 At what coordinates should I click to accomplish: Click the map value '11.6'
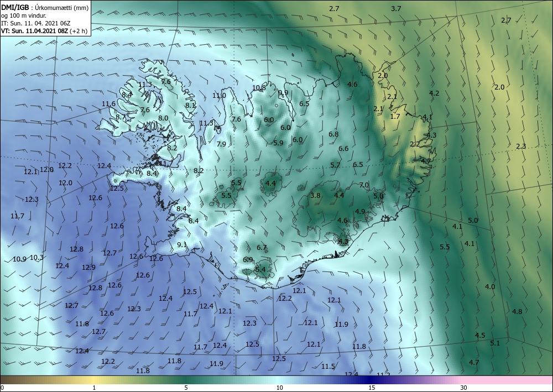tap(108, 103)
